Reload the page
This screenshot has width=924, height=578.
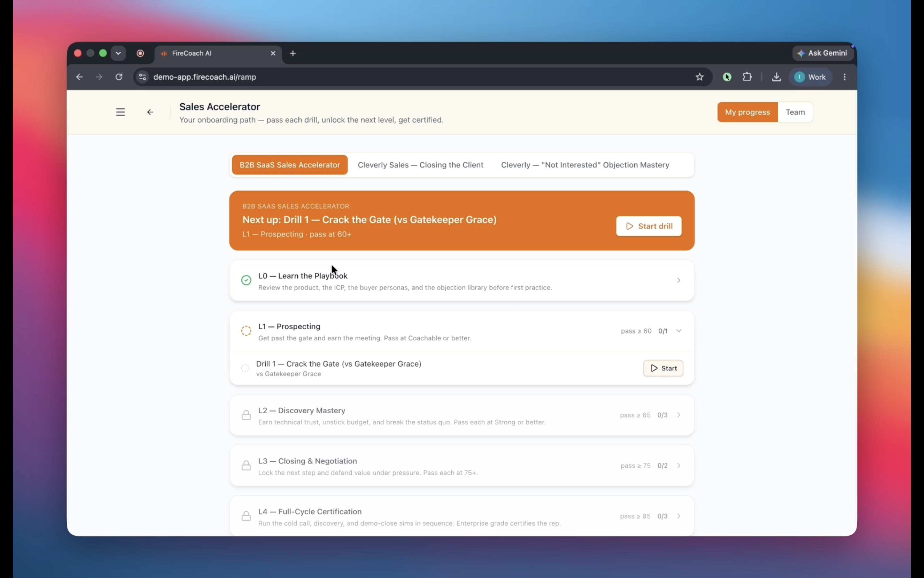pyautogui.click(x=119, y=77)
